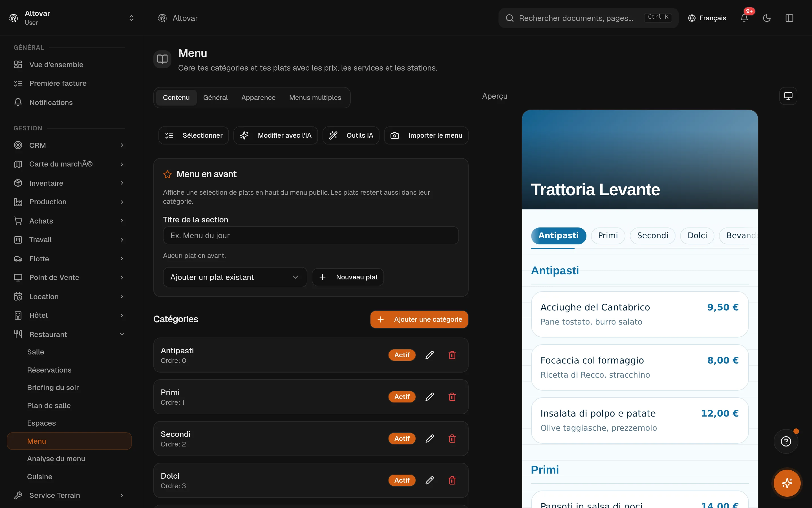This screenshot has height=508, width=812.
Task: Select the Secondi chip in the preview
Action: [x=652, y=236]
